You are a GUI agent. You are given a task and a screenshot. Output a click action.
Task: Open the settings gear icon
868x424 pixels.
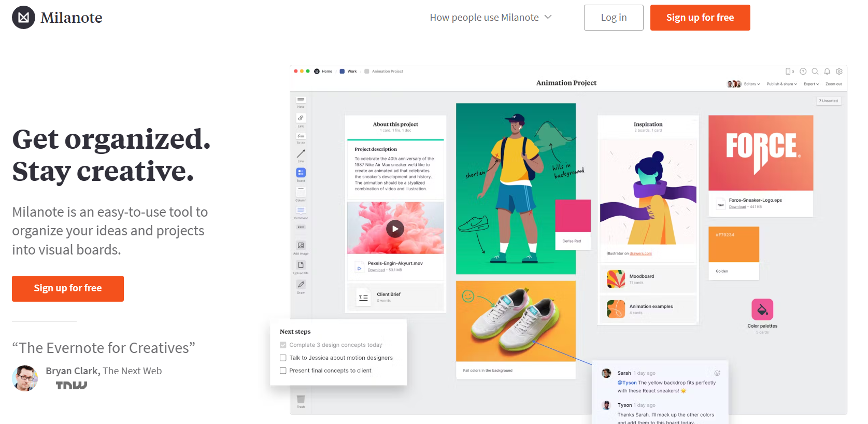(x=839, y=72)
